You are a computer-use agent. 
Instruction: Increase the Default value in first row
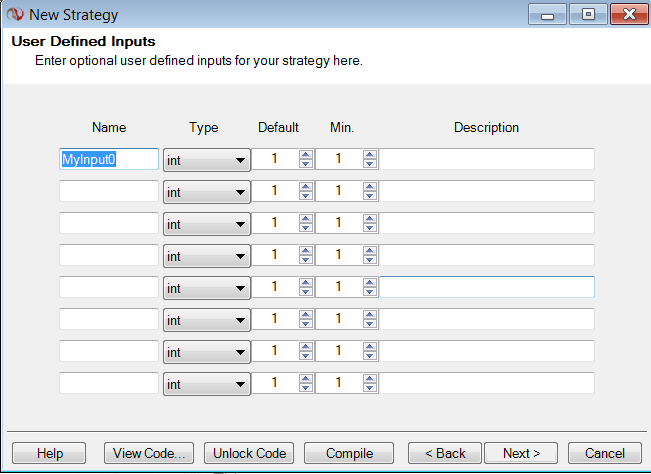306,154
